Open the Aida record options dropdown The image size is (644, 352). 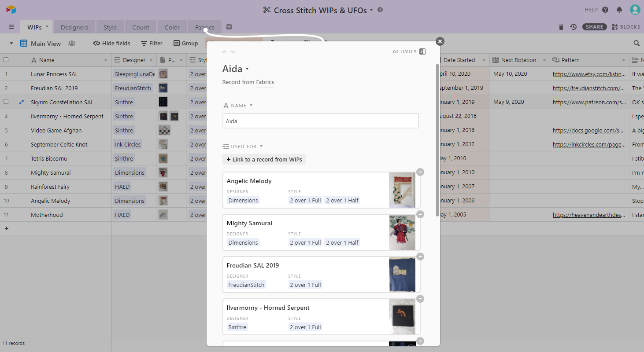click(246, 69)
